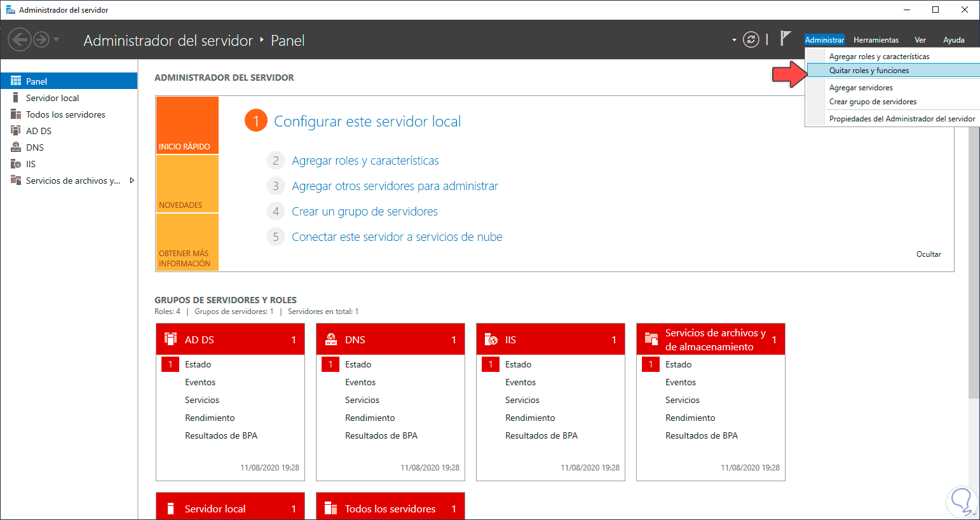Image resolution: width=980 pixels, height=520 pixels.
Task: Click Estado in DNS tile
Action: click(x=358, y=364)
